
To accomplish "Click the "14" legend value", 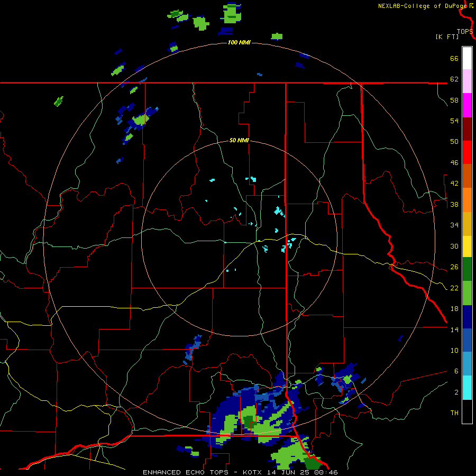I will [454, 329].
